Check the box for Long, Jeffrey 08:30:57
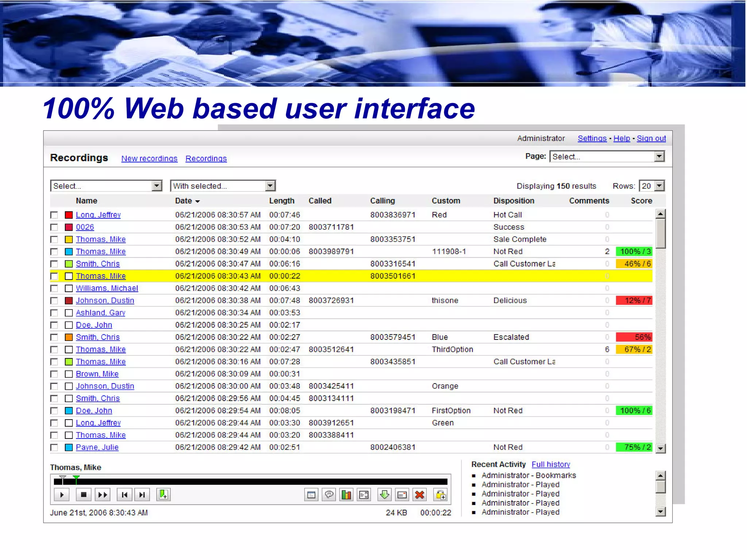 [54, 215]
